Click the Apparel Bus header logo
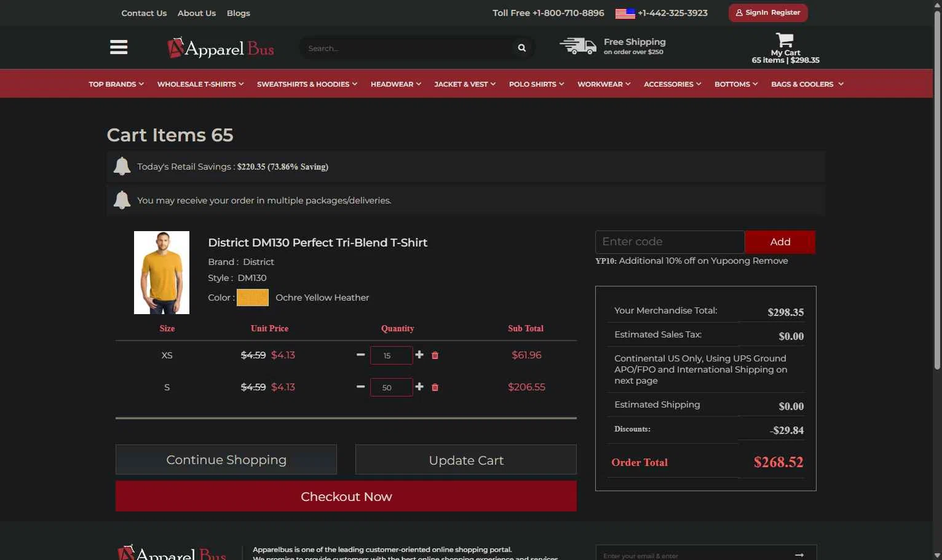Screen dimensions: 942x560 [221, 48]
